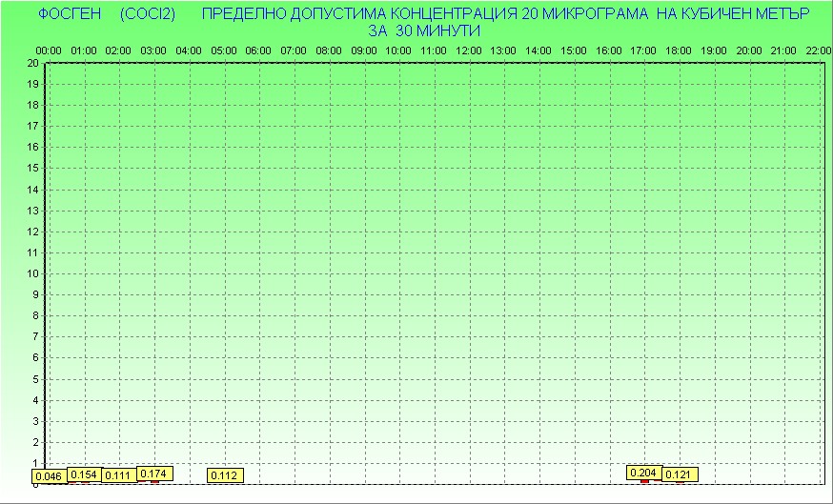Click the ЗА 30 МИНУТИ subtitle text
This screenshot has width=833, height=504.
point(423,30)
